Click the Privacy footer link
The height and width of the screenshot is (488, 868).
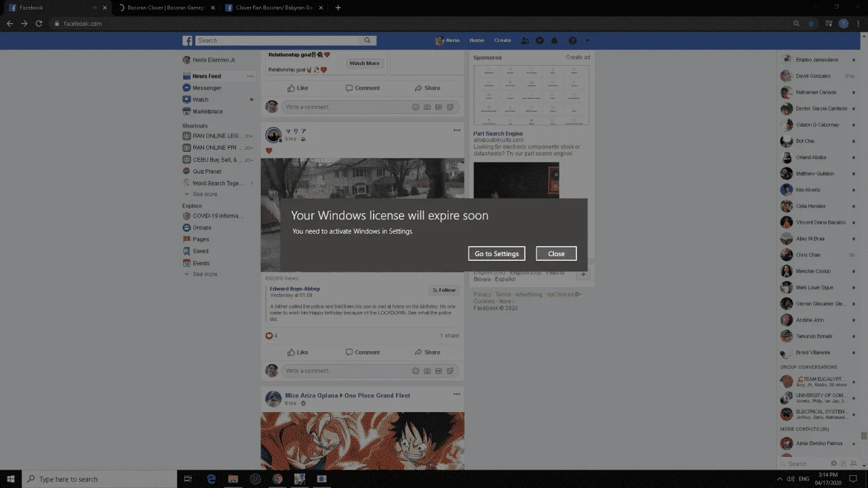482,294
